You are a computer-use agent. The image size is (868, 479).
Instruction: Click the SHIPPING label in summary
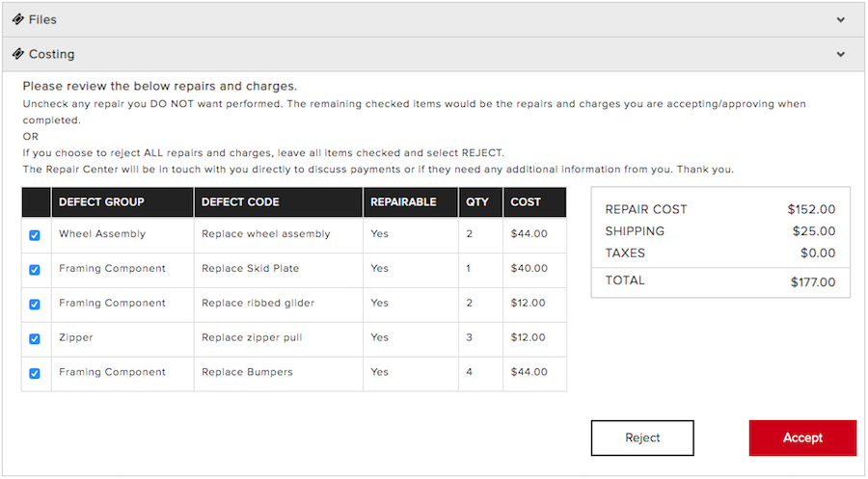(x=635, y=230)
